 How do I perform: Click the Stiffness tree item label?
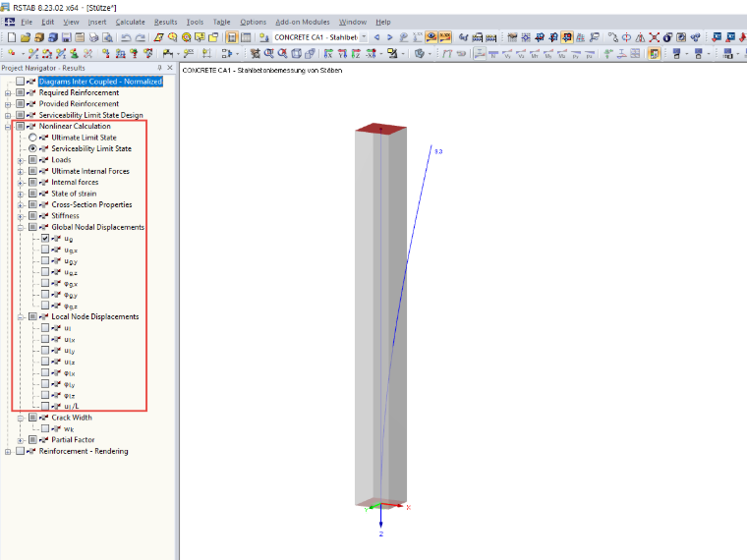click(65, 216)
